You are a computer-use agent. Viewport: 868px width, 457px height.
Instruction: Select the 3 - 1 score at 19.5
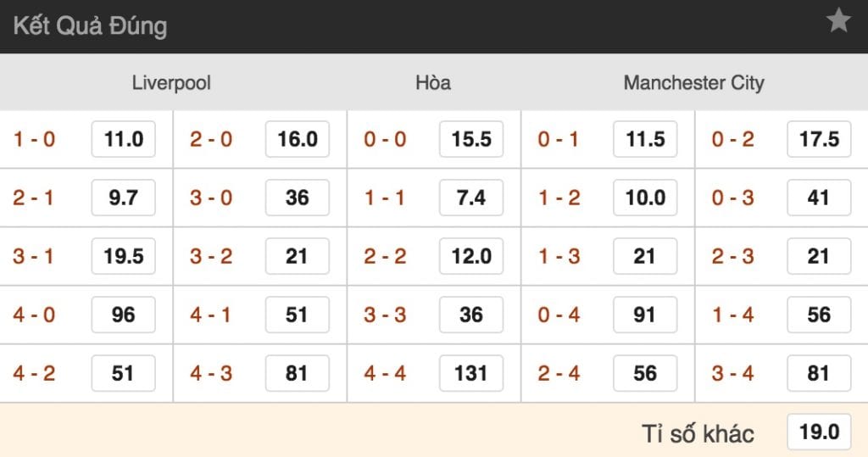click(x=124, y=256)
